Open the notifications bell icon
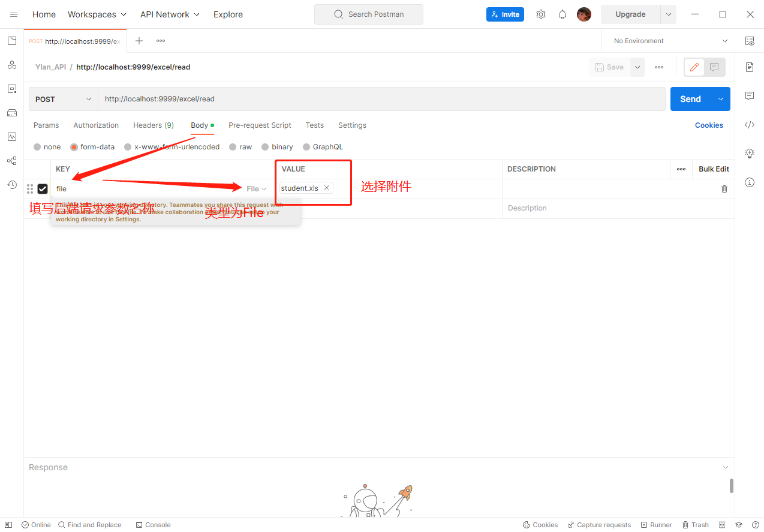The width and height of the screenshot is (764, 532). coord(562,14)
